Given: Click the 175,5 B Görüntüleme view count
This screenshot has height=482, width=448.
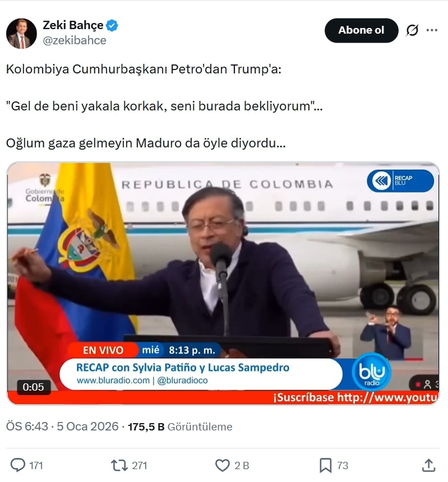Looking at the screenshot, I should click(x=180, y=427).
